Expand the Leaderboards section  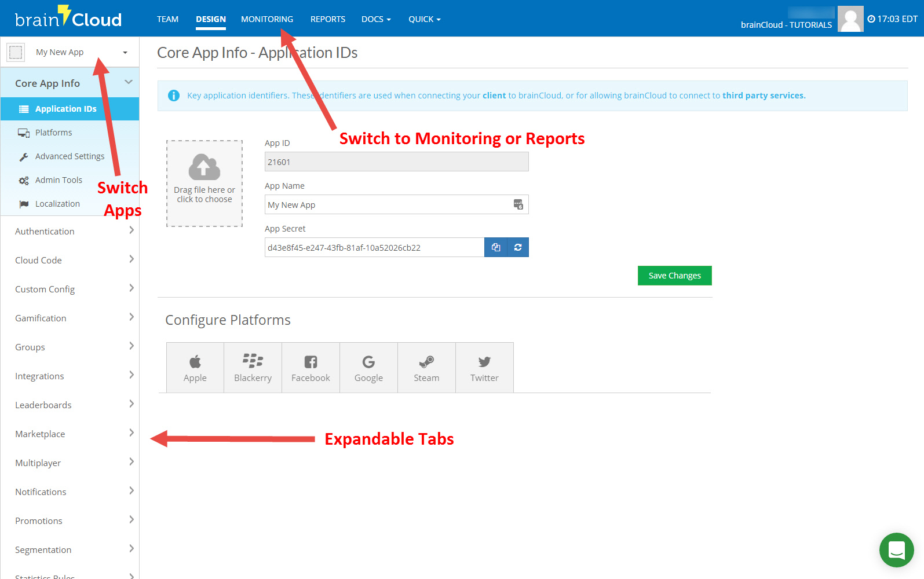tap(70, 405)
